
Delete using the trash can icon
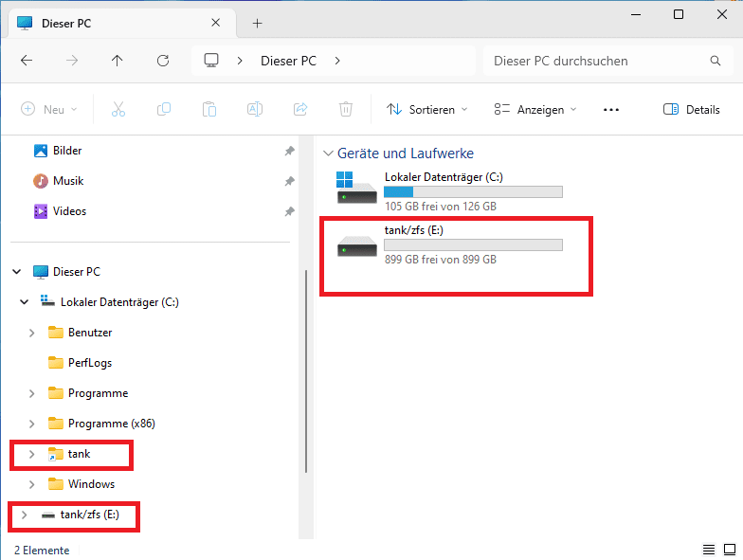pos(346,110)
